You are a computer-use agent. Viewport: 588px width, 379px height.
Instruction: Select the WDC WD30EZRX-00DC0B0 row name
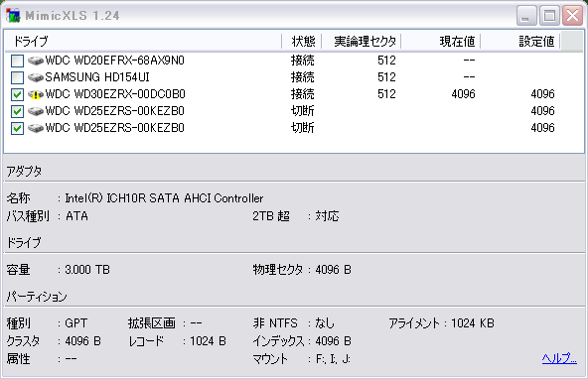(115, 94)
